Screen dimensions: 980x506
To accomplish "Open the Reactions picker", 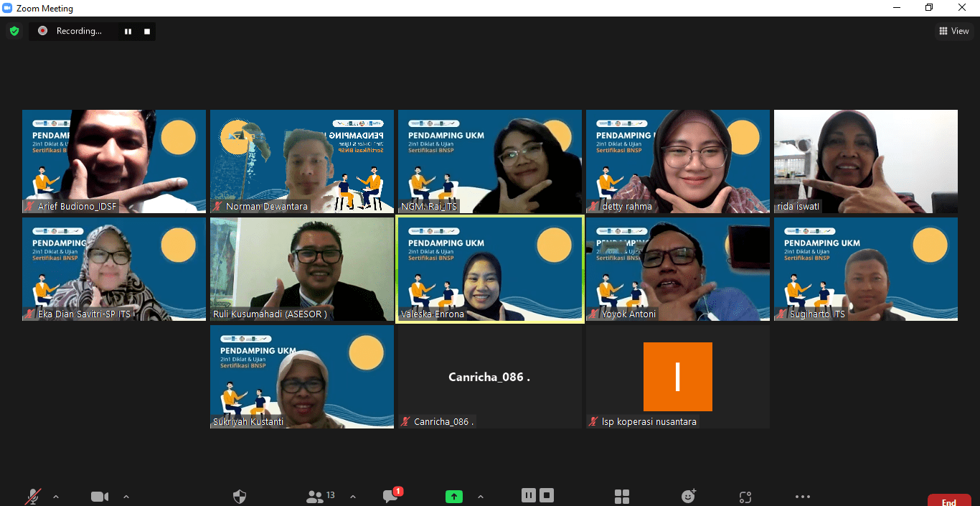I will (x=687, y=496).
